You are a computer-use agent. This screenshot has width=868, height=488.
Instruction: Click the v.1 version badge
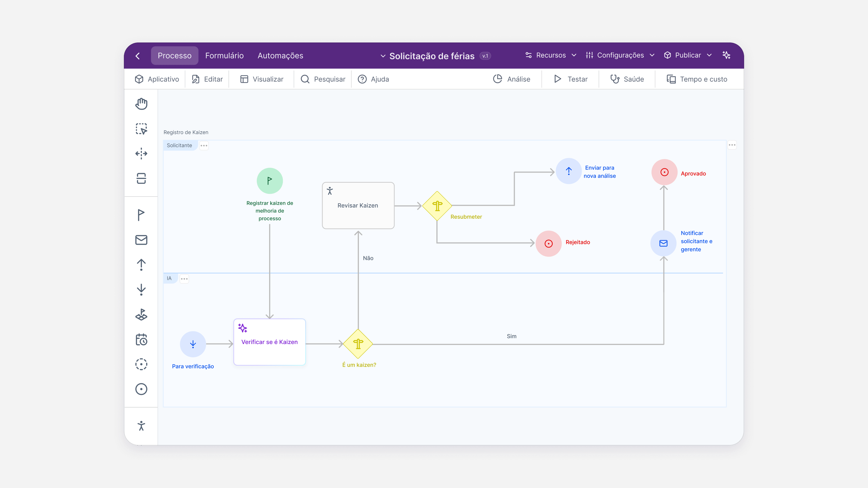click(x=485, y=56)
